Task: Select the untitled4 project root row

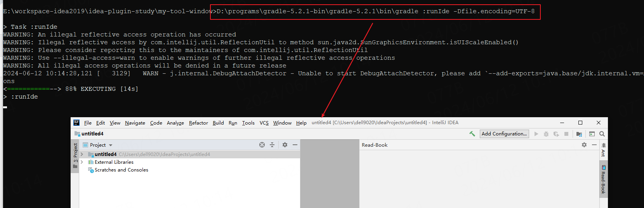Action: coord(189,154)
